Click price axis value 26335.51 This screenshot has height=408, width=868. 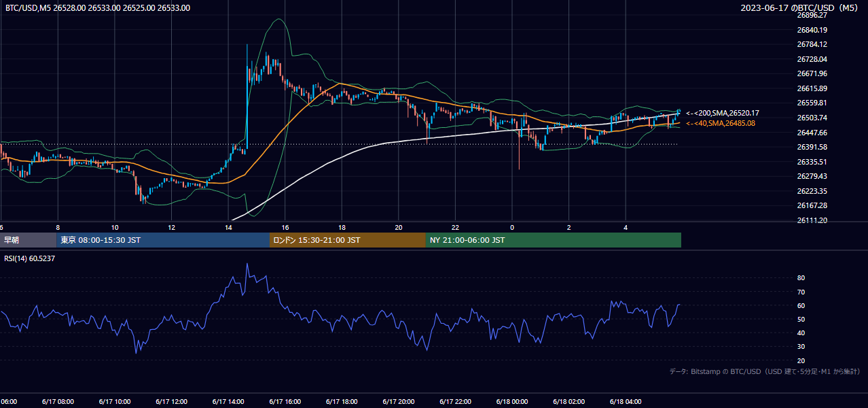(x=812, y=162)
